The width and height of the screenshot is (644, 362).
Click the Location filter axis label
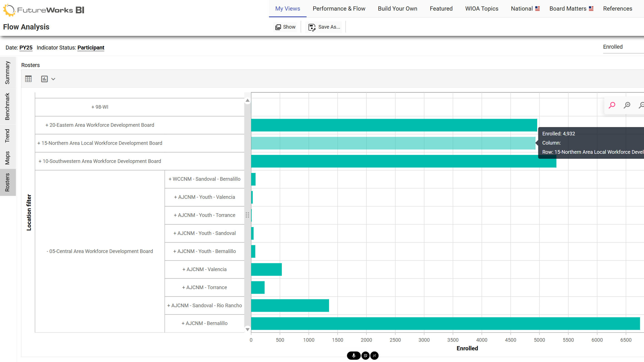point(29,212)
